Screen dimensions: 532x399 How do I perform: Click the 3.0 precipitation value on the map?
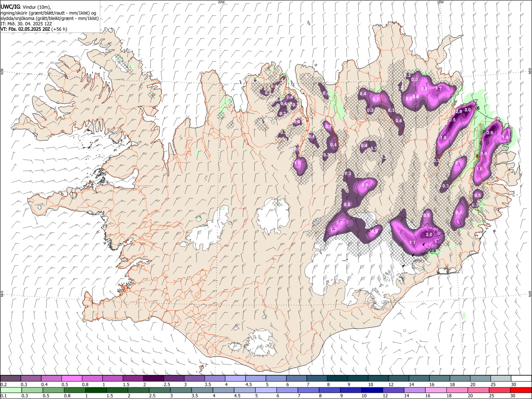467,110
